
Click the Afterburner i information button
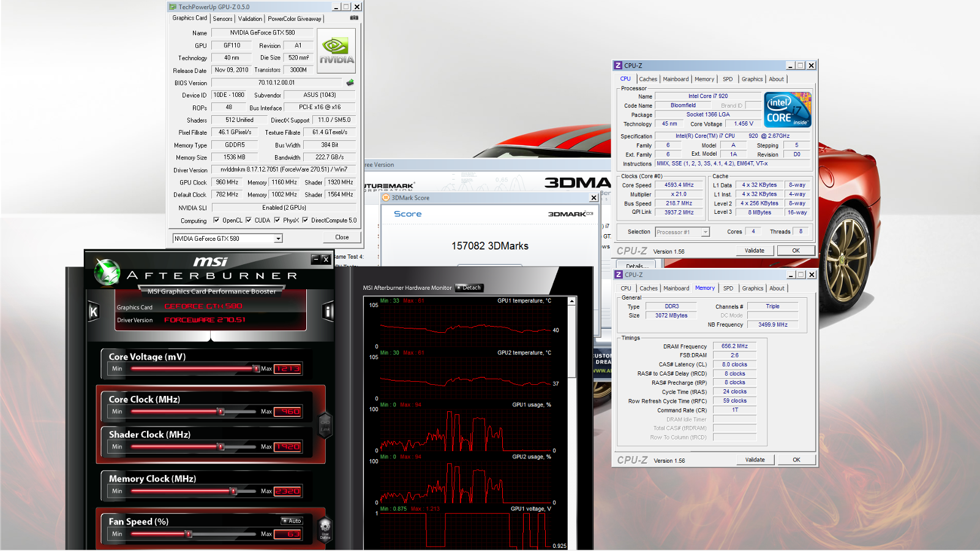coord(328,312)
